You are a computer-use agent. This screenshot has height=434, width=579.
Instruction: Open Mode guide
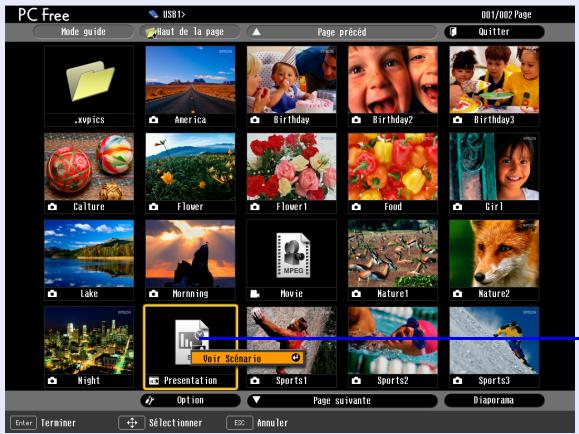pyautogui.click(x=83, y=32)
